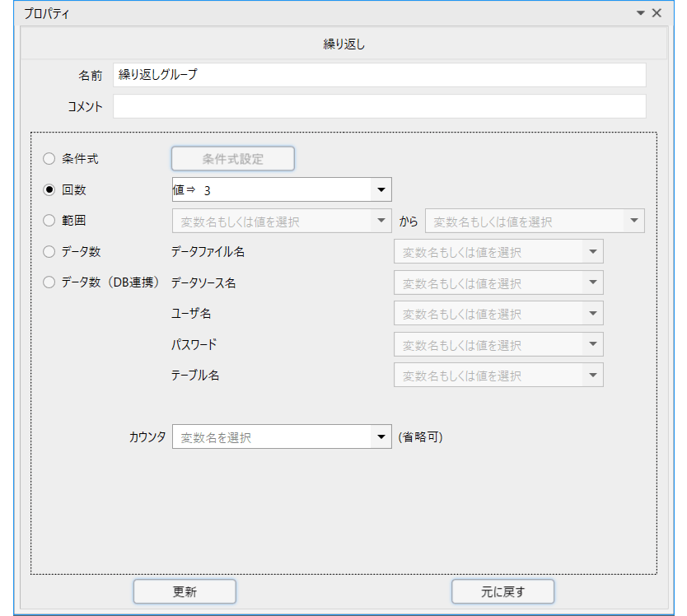
Task: Select the データ数 radio button
Action: 49,251
